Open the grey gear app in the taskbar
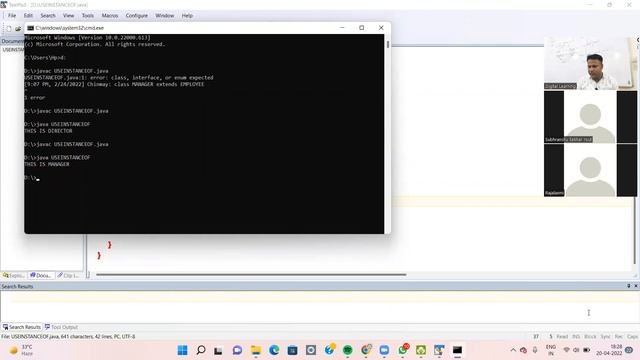Screen dimensions: 640x360 [x=311, y=350]
